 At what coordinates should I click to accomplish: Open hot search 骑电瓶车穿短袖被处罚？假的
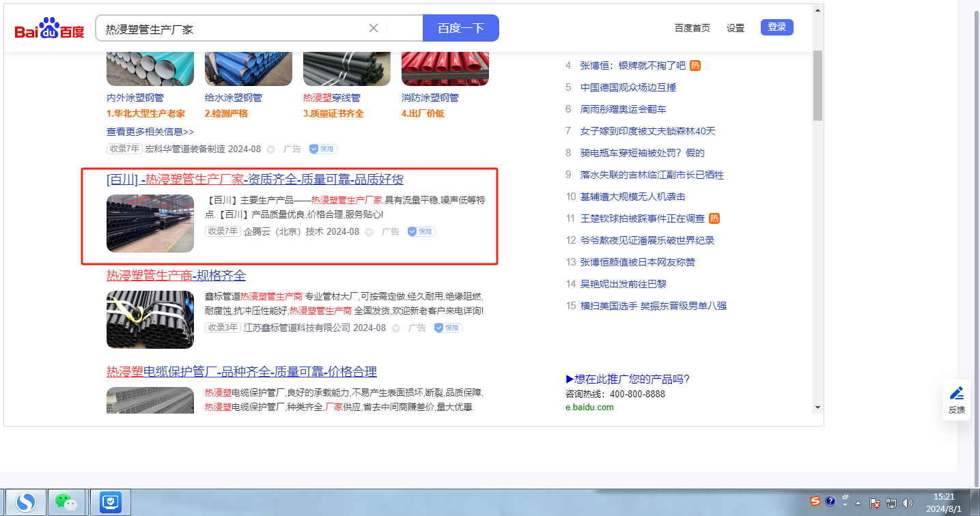642,153
